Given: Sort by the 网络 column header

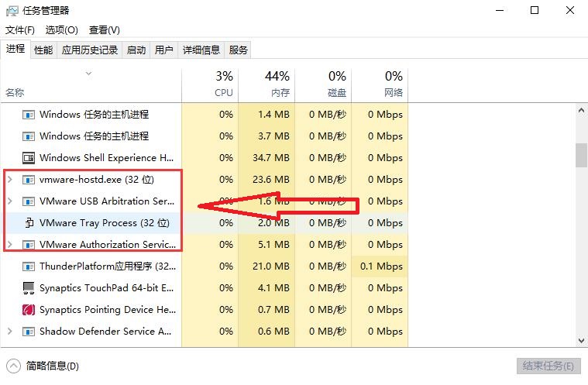Looking at the screenshot, I should tap(380, 84).
